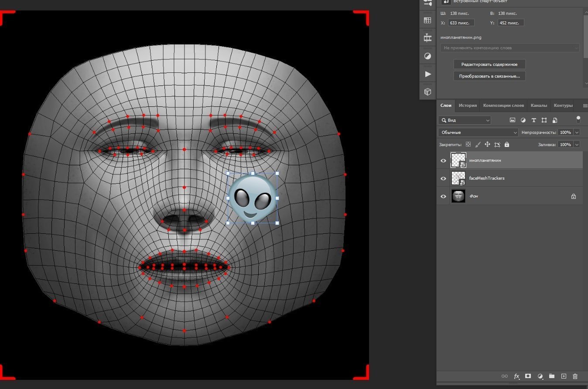The width and height of the screenshot is (588, 389).
Task: Expand the Непрозрачность opacity dropdown arrow
Action: [577, 132]
